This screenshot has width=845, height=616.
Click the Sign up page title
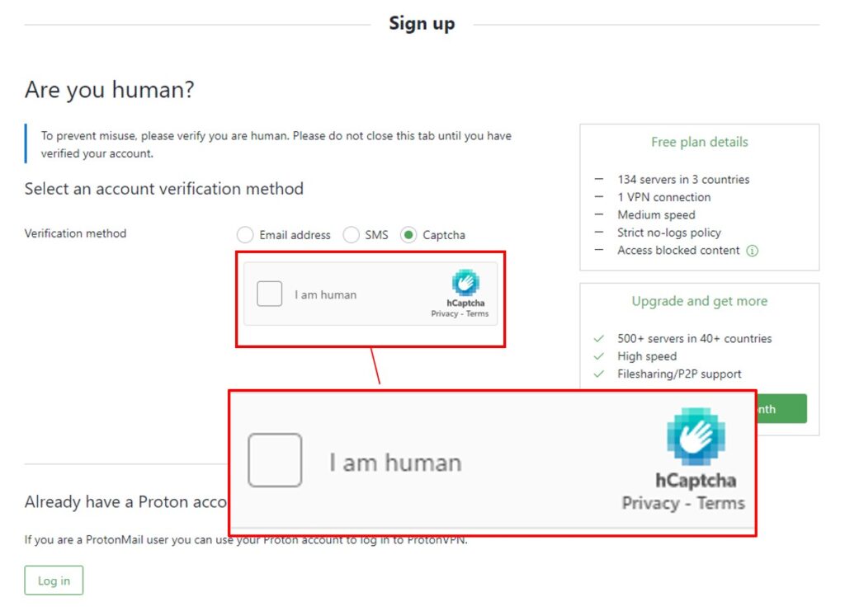click(x=422, y=23)
